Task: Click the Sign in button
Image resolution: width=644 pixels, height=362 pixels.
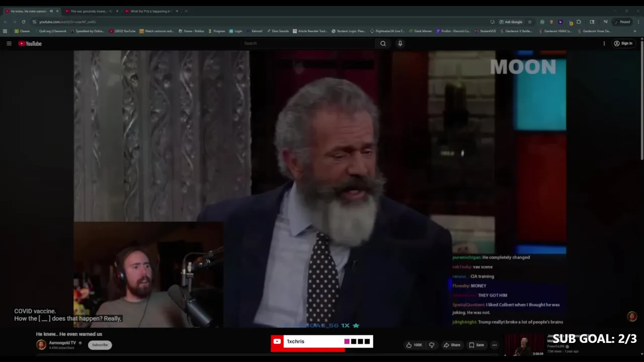Action: pyautogui.click(x=623, y=44)
